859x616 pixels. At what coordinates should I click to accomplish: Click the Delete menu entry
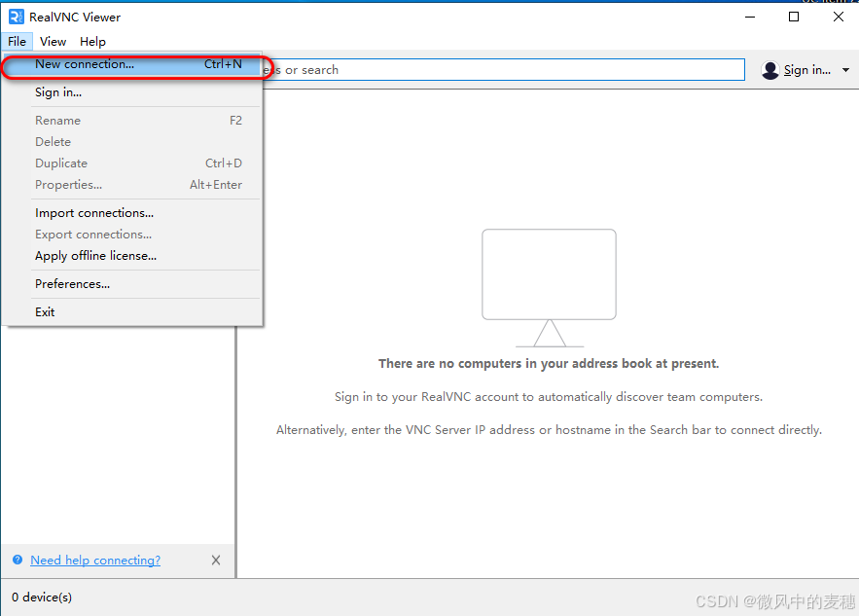[x=132, y=142]
